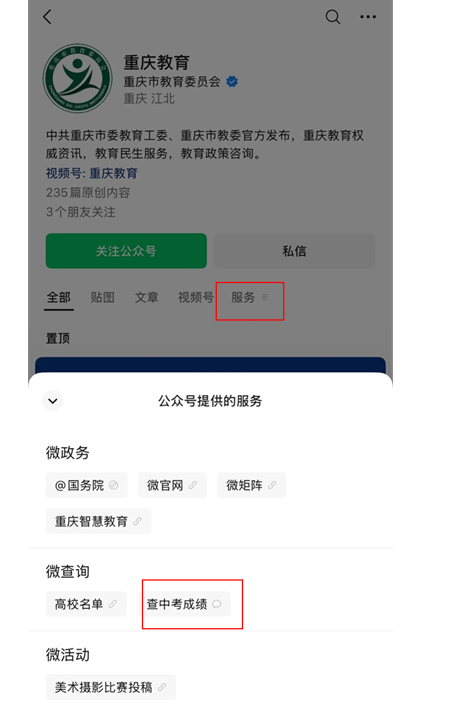This screenshot has height=713, width=468.
Task: Tap the 私信 message button
Action: click(294, 251)
